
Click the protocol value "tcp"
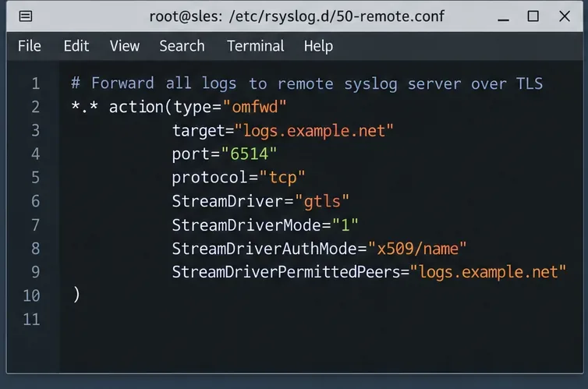click(282, 177)
